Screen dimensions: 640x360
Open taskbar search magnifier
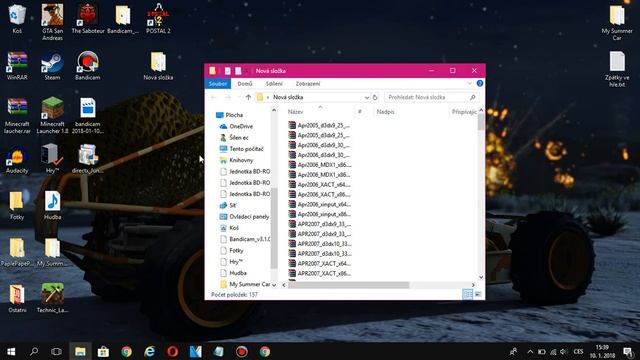(x=34, y=351)
